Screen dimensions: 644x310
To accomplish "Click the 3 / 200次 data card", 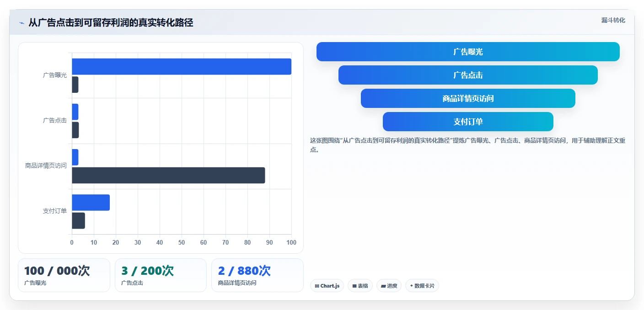I will pyautogui.click(x=161, y=275).
